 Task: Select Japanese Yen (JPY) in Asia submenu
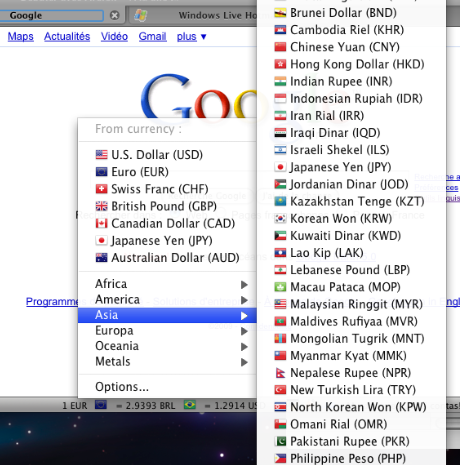point(352,167)
